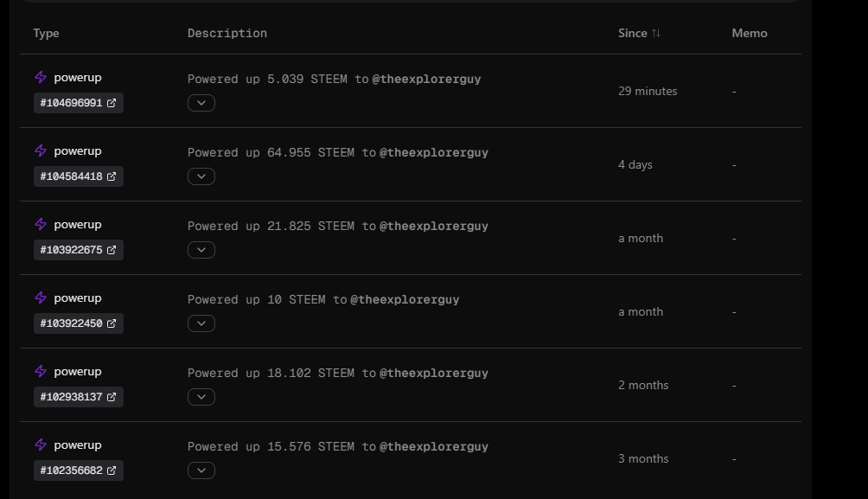The width and height of the screenshot is (868, 499).
Task: Open external link icon for #104696991
Action: click(x=112, y=103)
